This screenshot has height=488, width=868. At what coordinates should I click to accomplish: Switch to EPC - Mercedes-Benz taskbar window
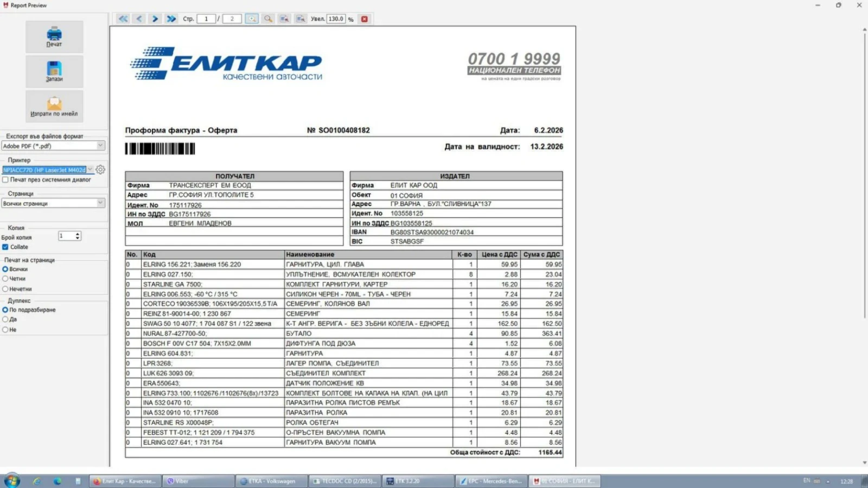(492, 481)
